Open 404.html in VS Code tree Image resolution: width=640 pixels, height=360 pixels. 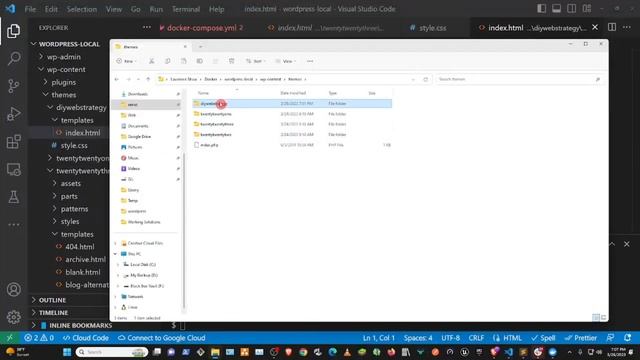[80, 247]
